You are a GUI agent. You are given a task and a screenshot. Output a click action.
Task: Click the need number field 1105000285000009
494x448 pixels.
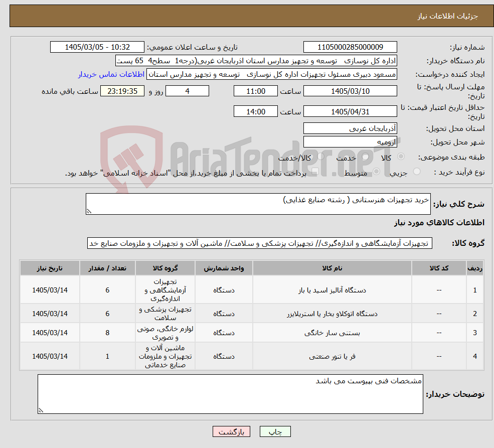click(x=350, y=47)
